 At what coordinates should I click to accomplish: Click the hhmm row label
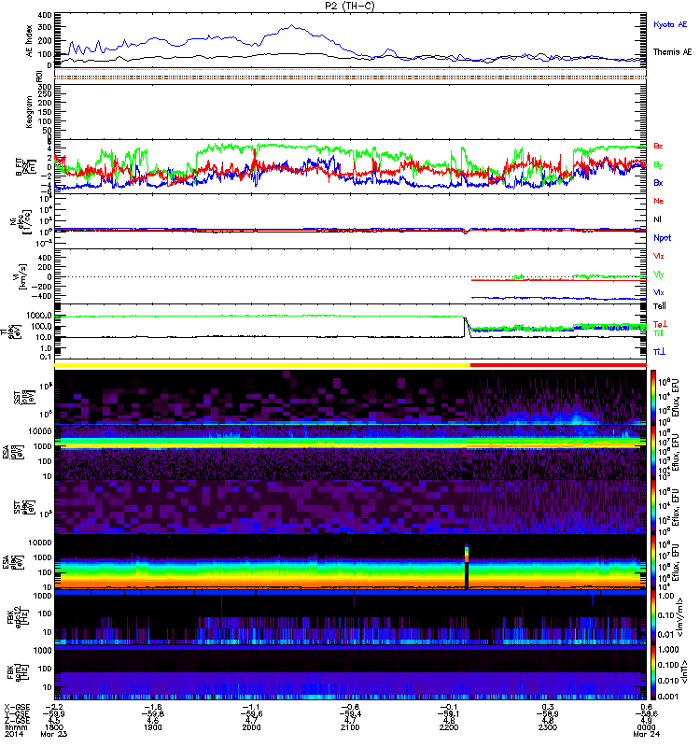(16, 727)
